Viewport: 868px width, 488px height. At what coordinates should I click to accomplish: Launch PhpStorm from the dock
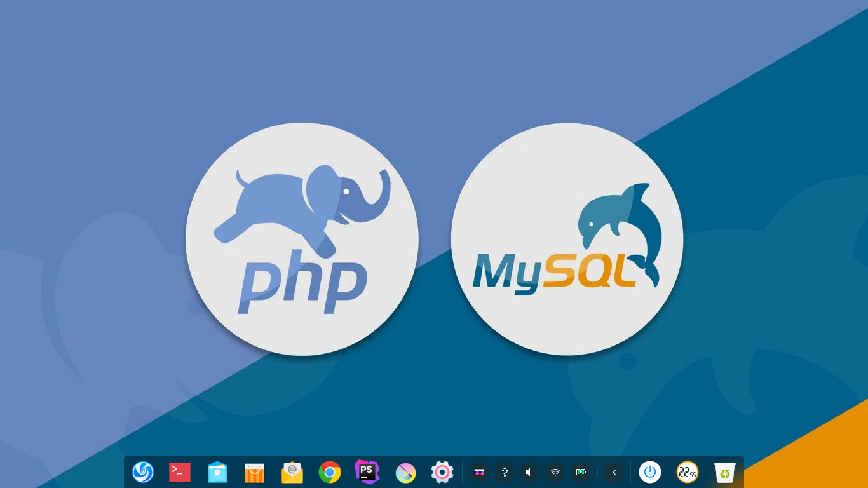[367, 472]
